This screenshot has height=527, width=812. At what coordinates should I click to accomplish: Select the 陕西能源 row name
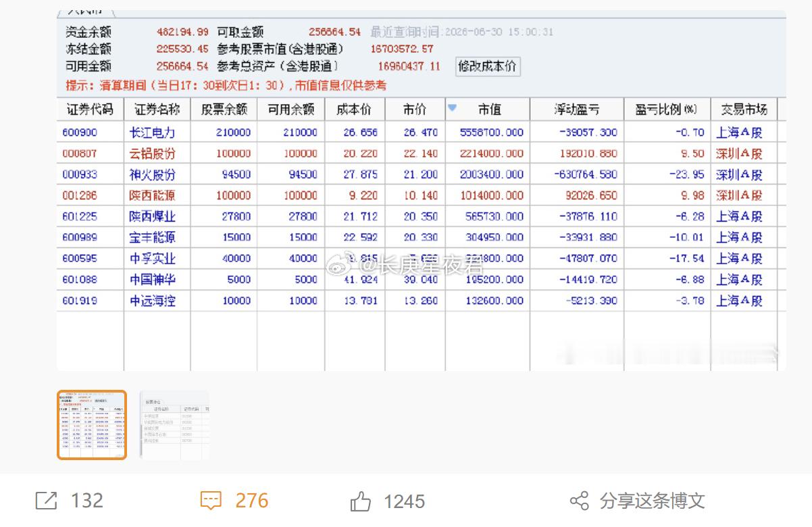(152, 195)
